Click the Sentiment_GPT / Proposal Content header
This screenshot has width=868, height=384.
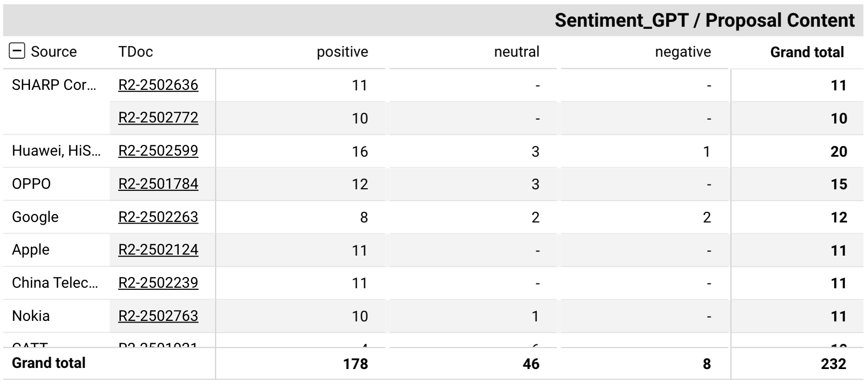704,20
